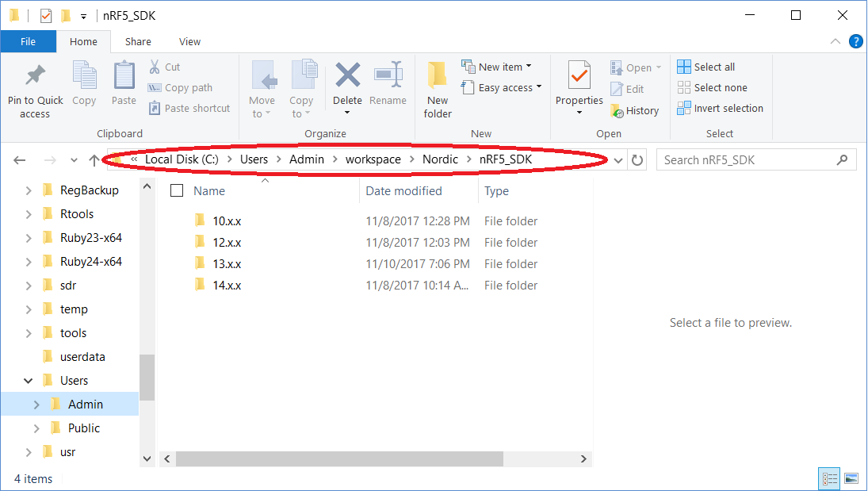Image resolution: width=868 pixels, height=491 pixels.
Task: Switch to the Share ribbon tab
Action: 138,41
